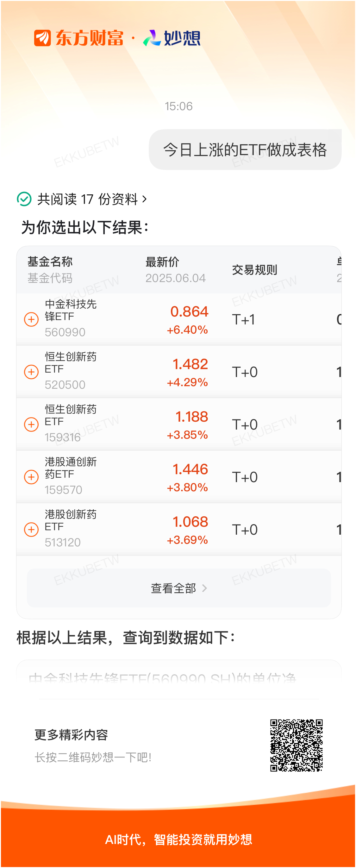
Task: Click the 基金名称 column header
Action: point(50,261)
